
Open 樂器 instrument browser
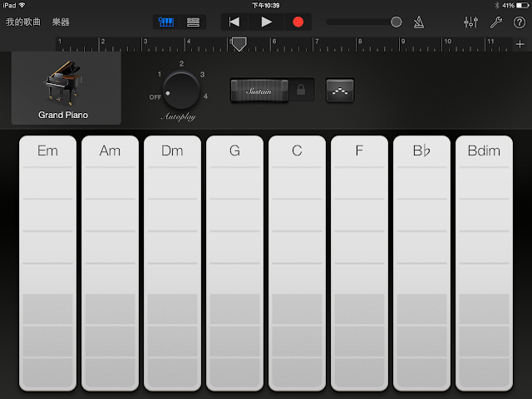click(61, 22)
